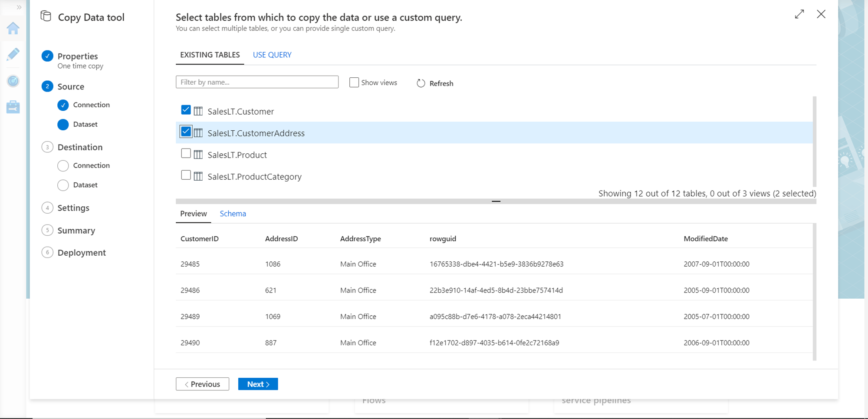
Task: Click the table icon beside SalesLT.Product
Action: tap(198, 155)
